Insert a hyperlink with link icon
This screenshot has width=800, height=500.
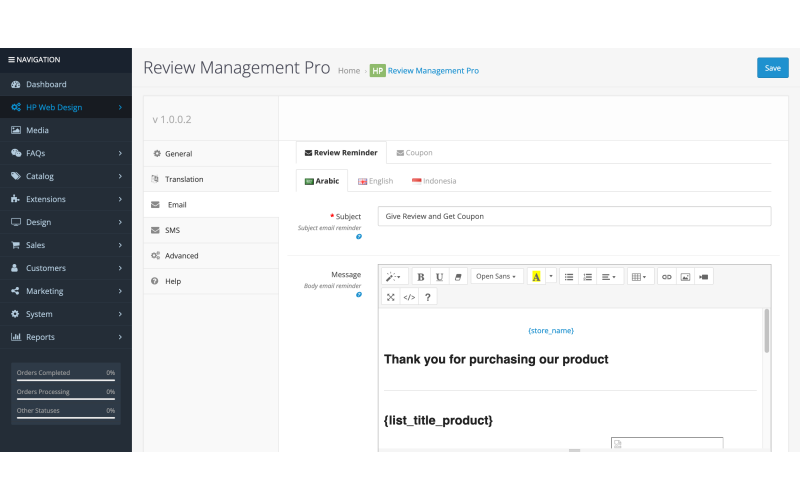(666, 277)
